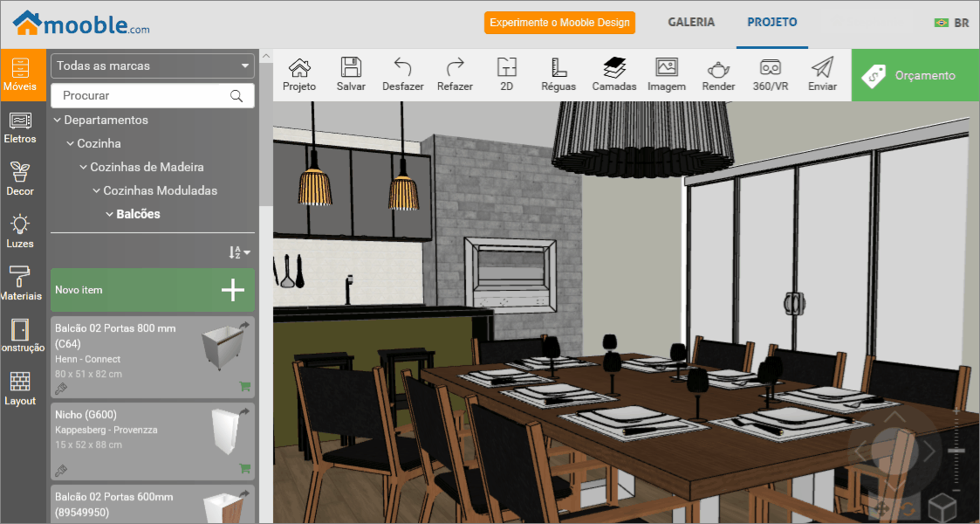Click paintbrush icon on Balcão 800 mm
This screenshot has height=524, width=980.
pos(60,389)
